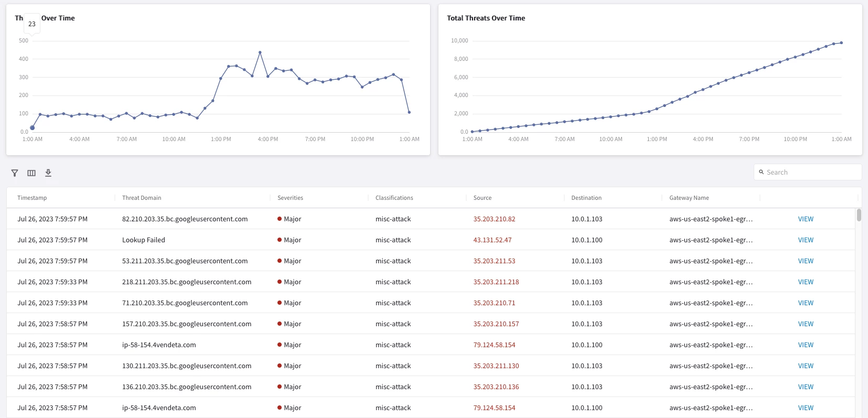Open the table filter icon
The height and width of the screenshot is (418, 868).
coord(15,173)
